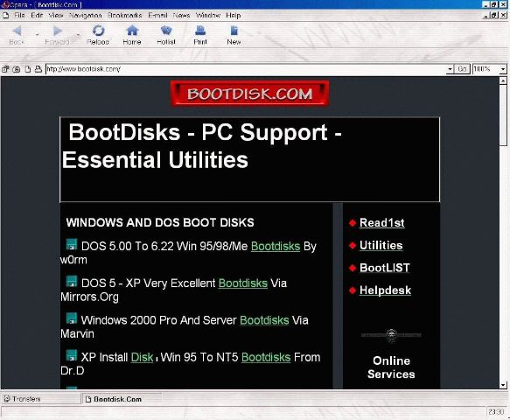Click red diamond bullet next to Utilities

(x=353, y=245)
